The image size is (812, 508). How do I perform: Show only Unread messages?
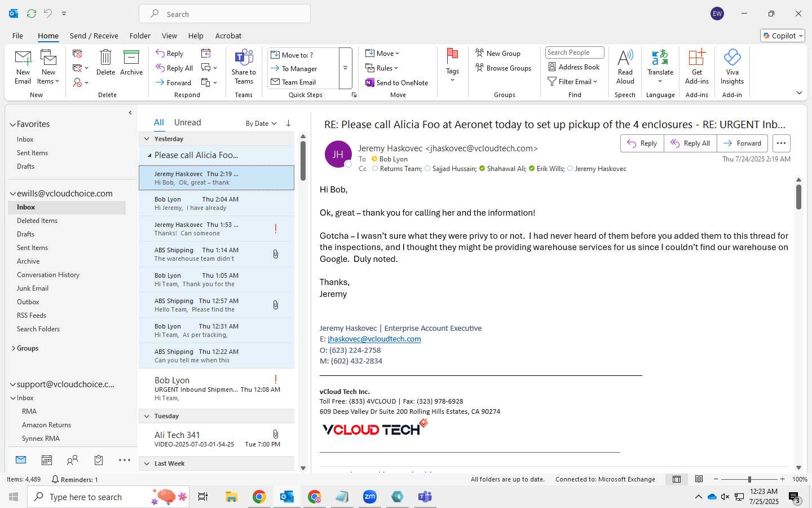click(x=188, y=122)
